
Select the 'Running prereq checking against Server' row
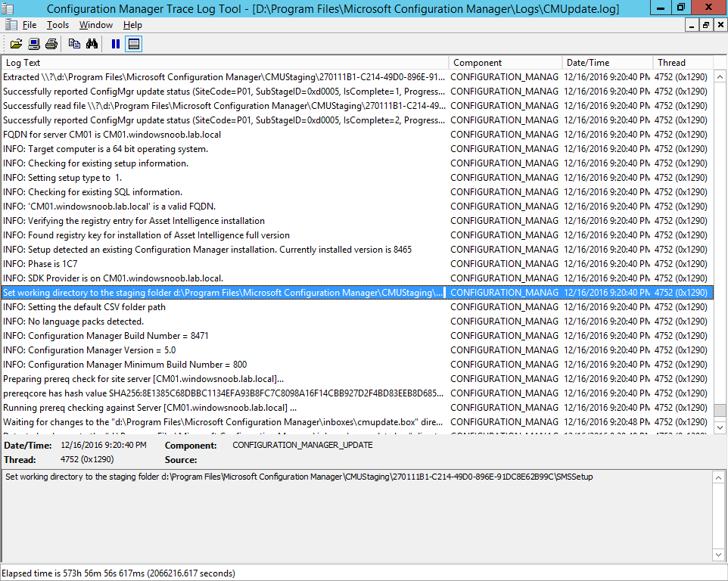point(357,408)
